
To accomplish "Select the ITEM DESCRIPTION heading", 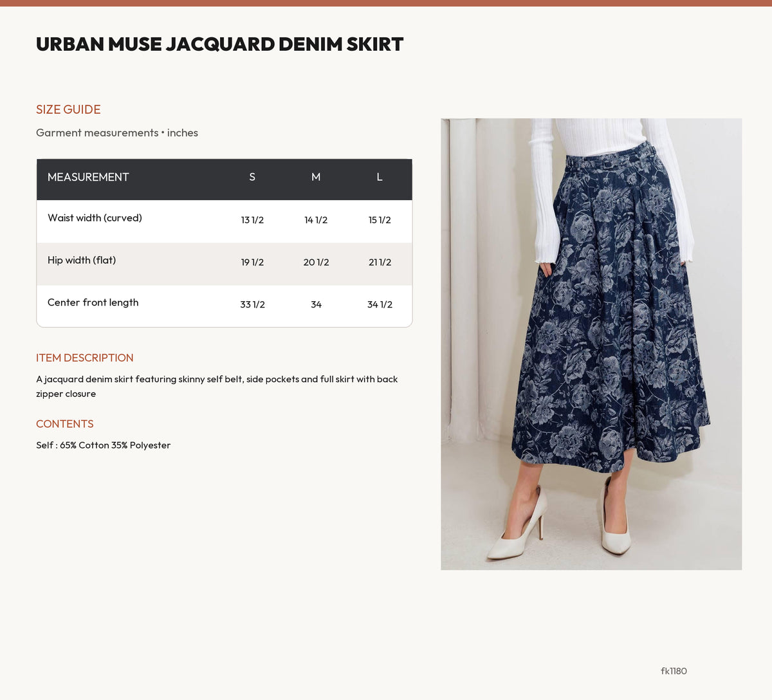I will click(85, 358).
